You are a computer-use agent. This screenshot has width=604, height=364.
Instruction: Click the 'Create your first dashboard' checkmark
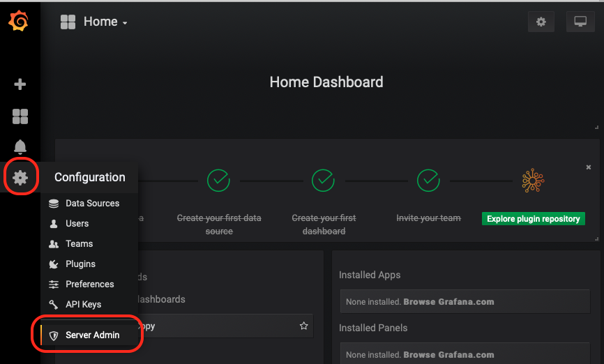[x=323, y=181]
